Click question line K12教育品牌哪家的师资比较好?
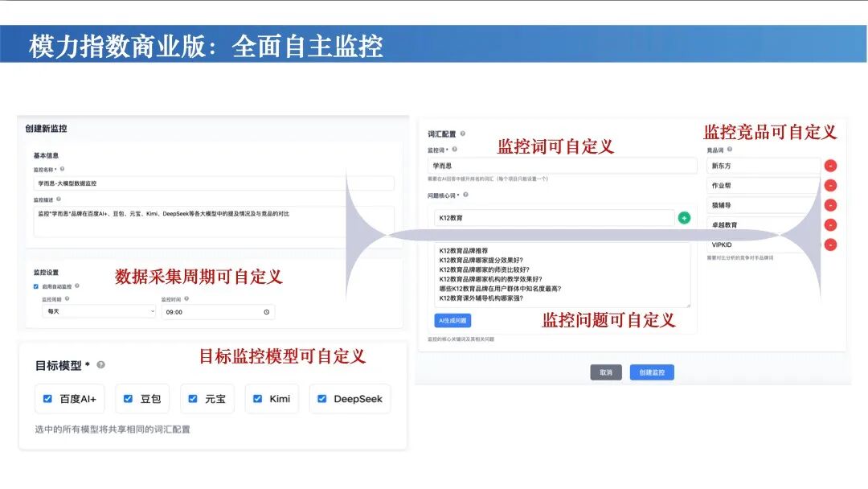 (485, 269)
